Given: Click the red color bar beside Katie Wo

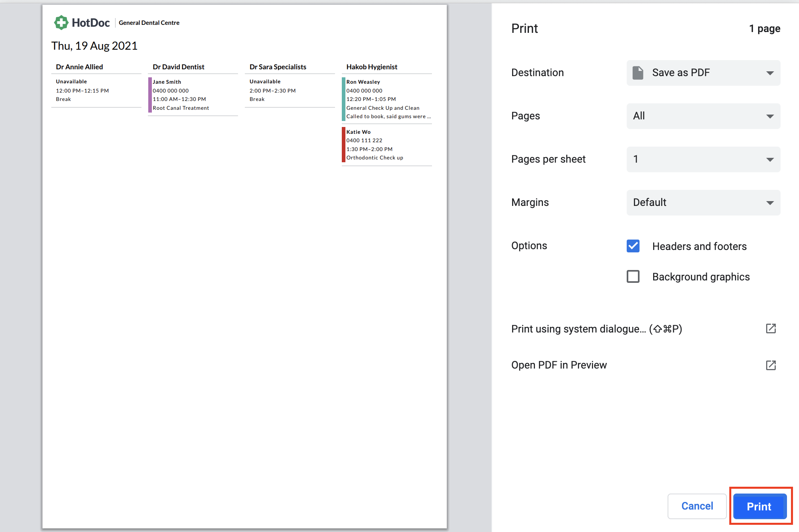Looking at the screenshot, I should [x=343, y=145].
